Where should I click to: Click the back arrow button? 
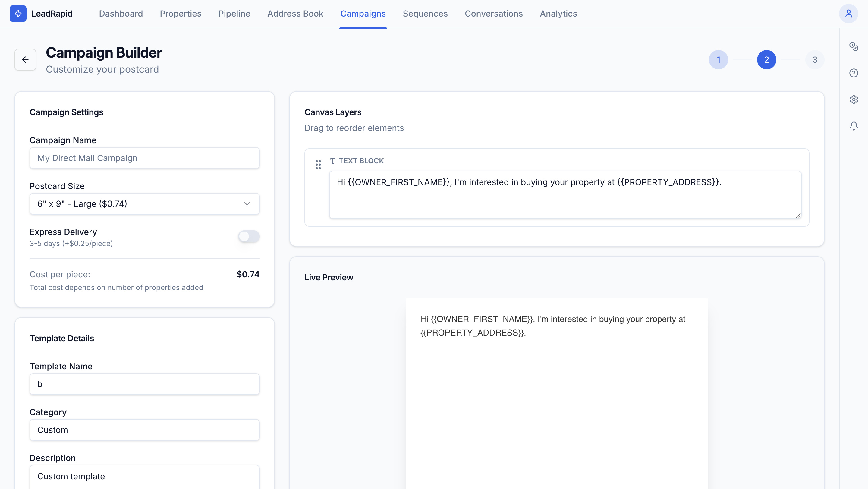pyautogui.click(x=25, y=60)
